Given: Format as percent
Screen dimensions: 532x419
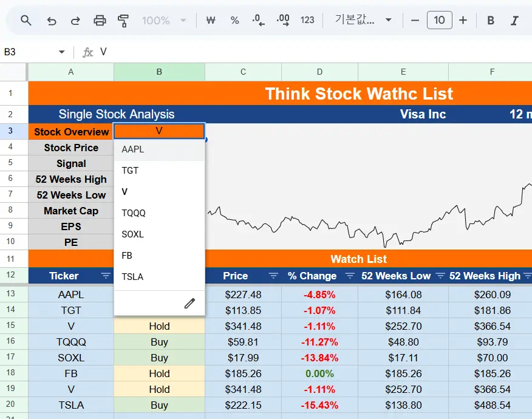Looking at the screenshot, I should pyautogui.click(x=234, y=21).
